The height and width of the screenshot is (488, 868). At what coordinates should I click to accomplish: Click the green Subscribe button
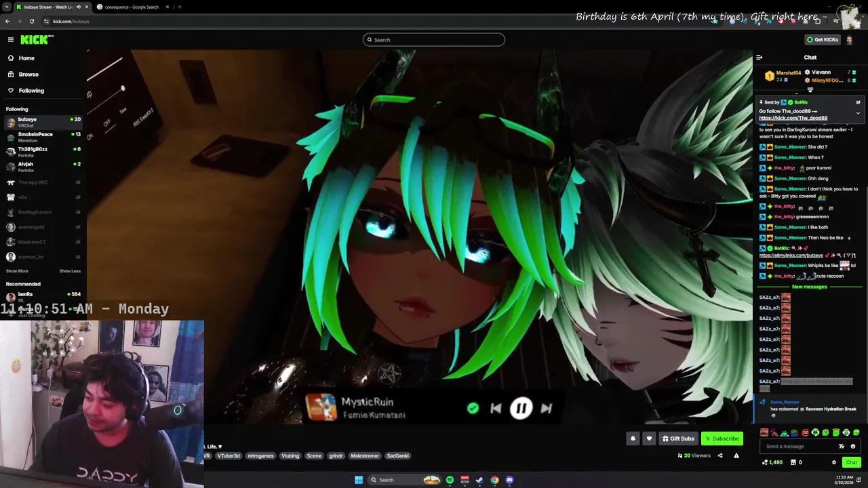(722, 439)
